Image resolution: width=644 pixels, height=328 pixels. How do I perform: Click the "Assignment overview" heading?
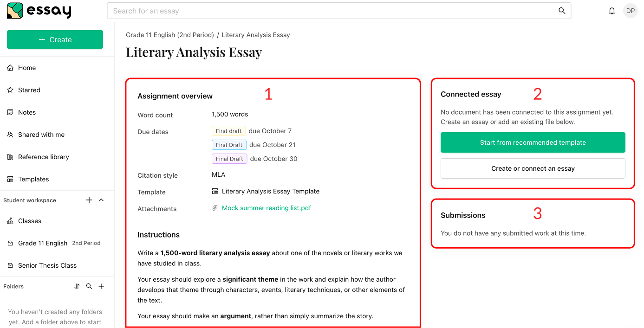click(x=175, y=96)
